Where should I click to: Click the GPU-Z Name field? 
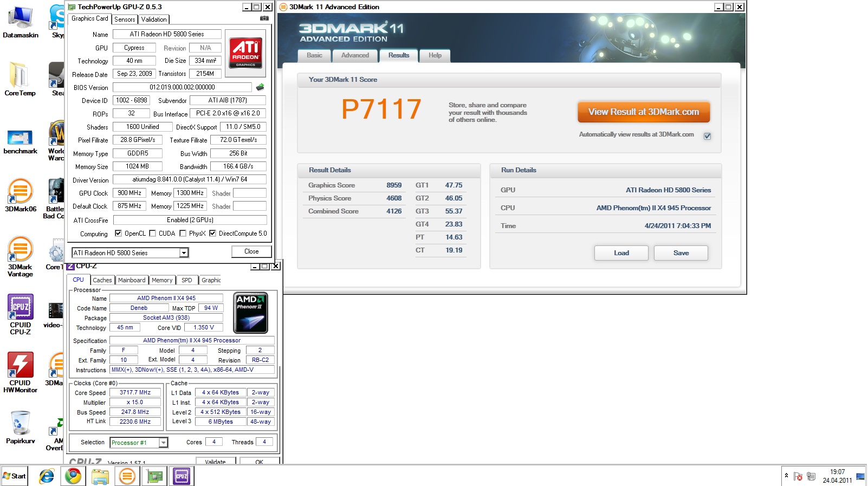point(167,34)
